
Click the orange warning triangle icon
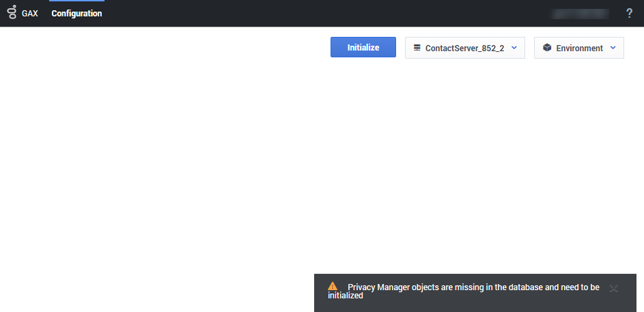point(333,286)
